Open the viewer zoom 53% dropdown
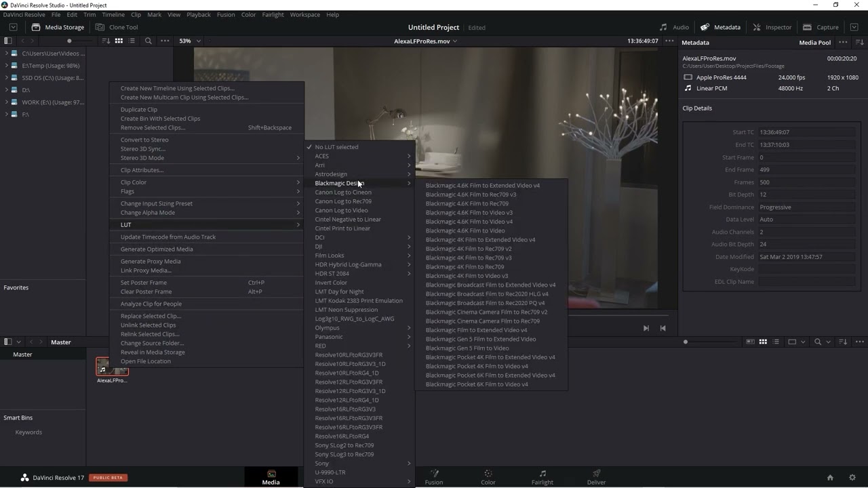 [x=189, y=41]
